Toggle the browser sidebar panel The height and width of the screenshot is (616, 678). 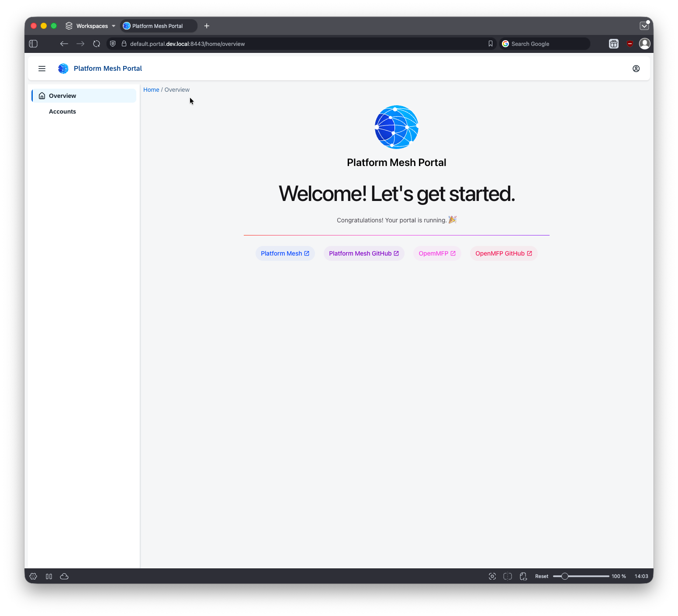click(x=33, y=44)
